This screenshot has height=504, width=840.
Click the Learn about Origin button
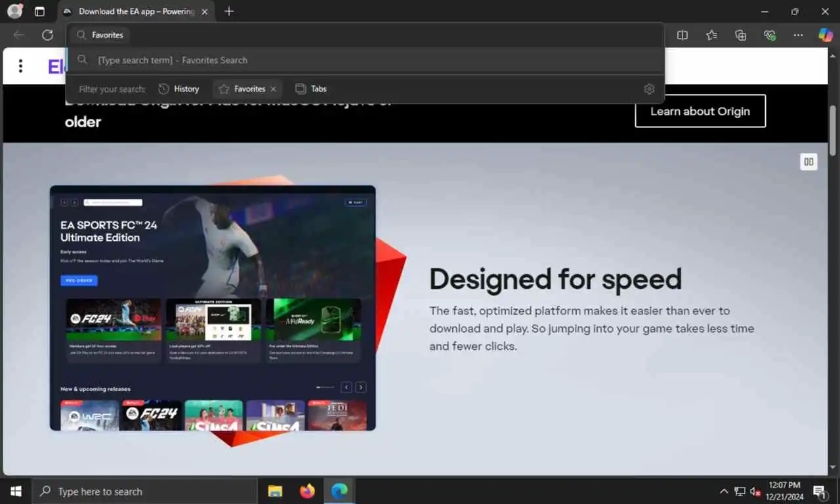point(700,111)
